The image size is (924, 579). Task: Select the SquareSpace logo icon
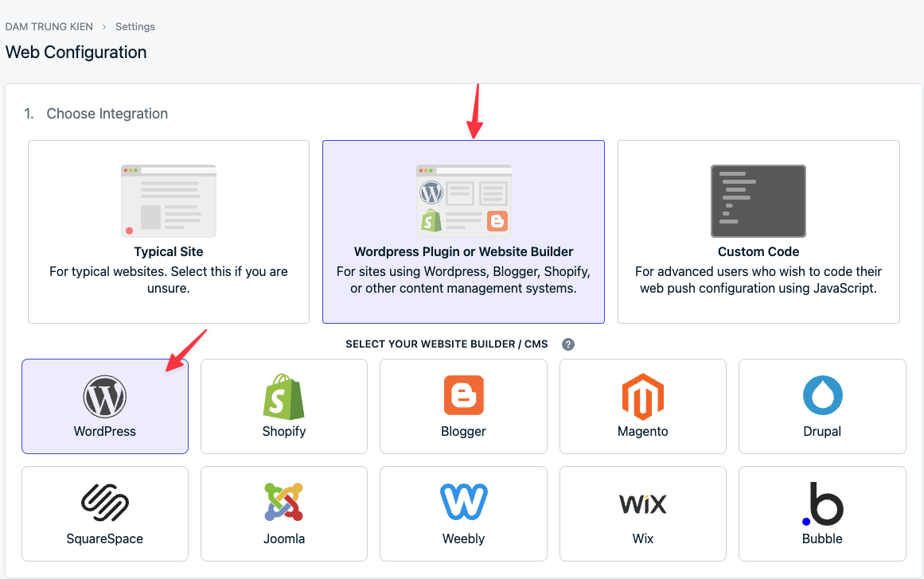tap(105, 503)
